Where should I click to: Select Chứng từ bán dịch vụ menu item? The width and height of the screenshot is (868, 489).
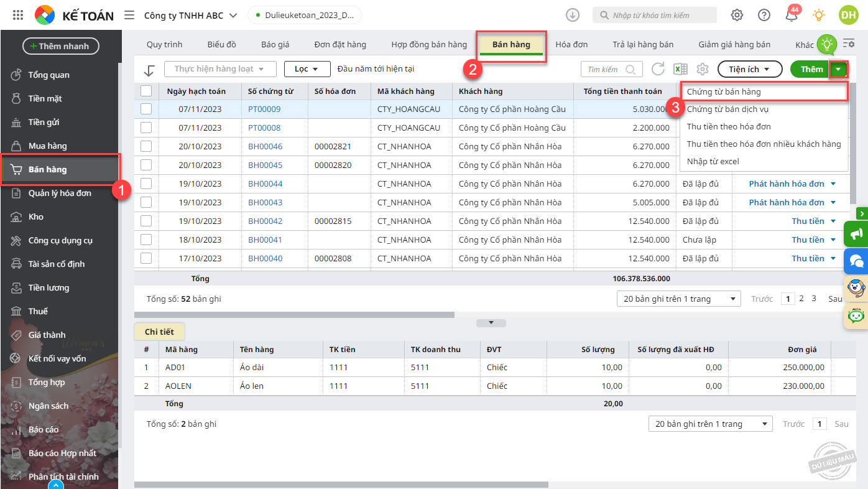[764, 109]
